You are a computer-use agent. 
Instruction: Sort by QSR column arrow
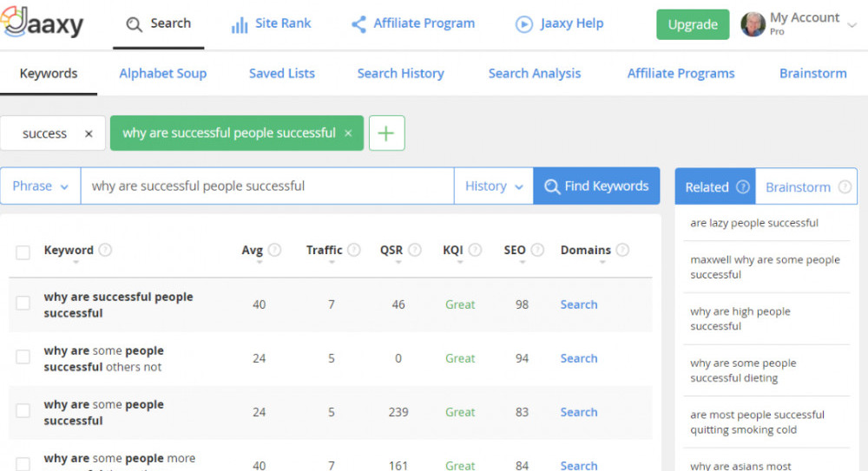(x=398, y=262)
